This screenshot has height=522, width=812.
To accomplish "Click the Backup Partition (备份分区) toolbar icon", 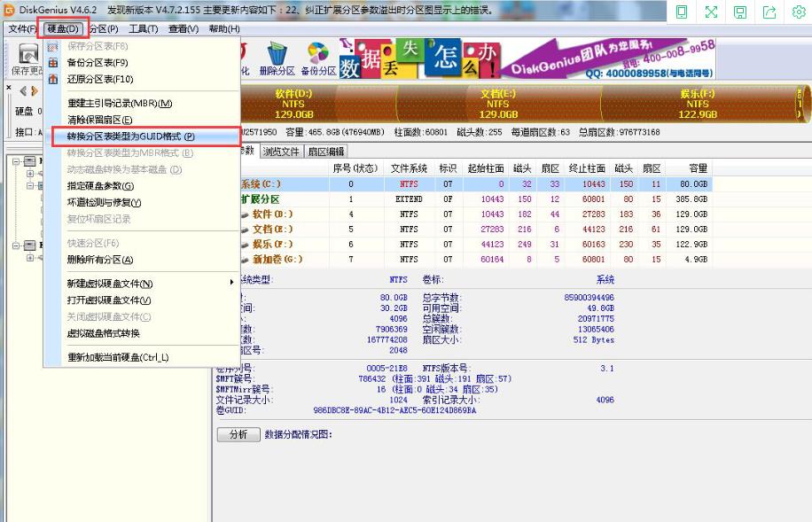I will [318, 59].
